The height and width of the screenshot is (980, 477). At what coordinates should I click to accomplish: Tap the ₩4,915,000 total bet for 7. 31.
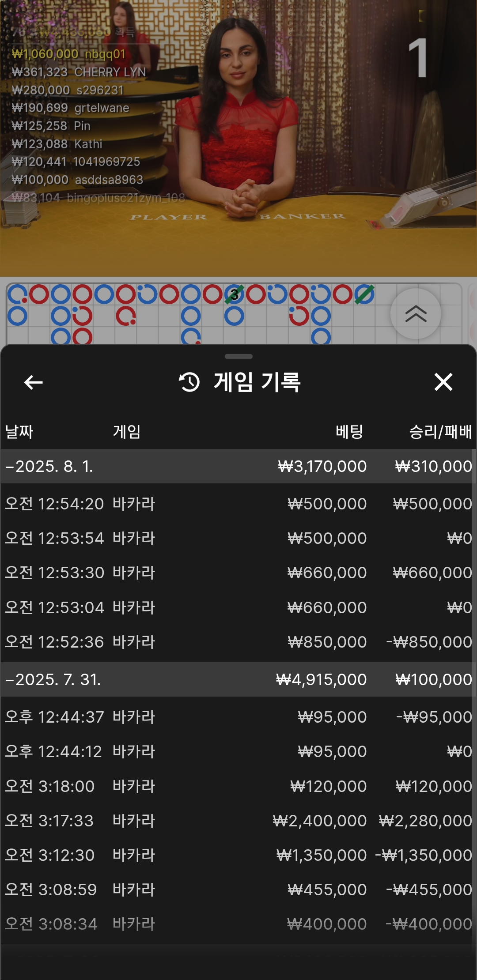coord(321,679)
